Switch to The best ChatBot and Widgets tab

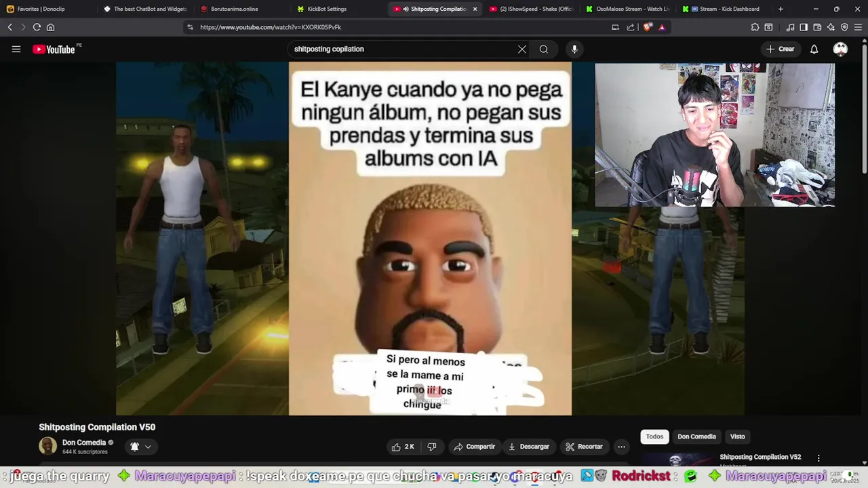coord(145,9)
